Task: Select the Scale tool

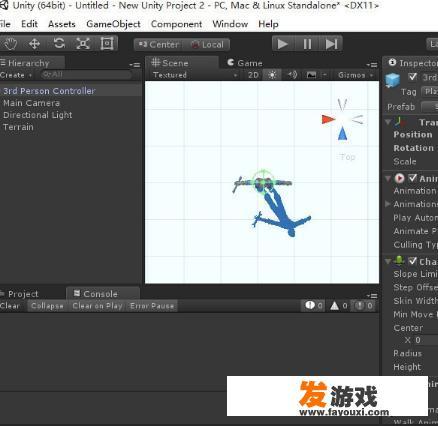Action: (83, 44)
